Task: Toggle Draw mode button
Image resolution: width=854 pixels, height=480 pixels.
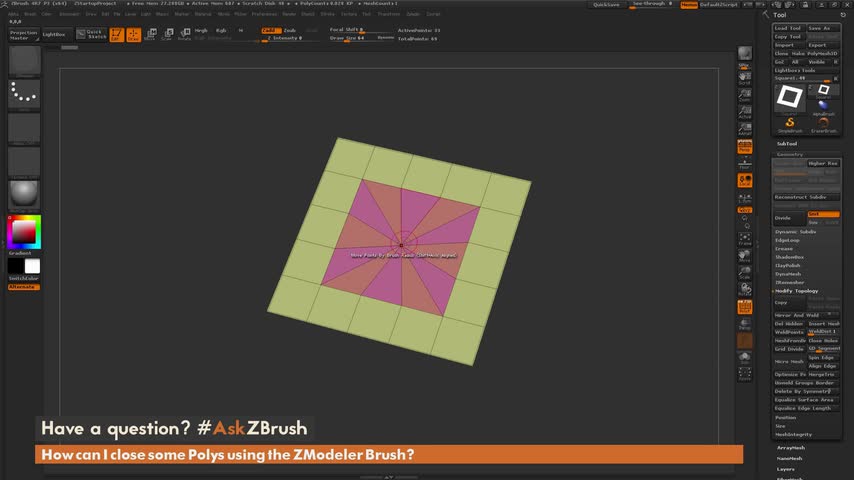Action: 133,34
